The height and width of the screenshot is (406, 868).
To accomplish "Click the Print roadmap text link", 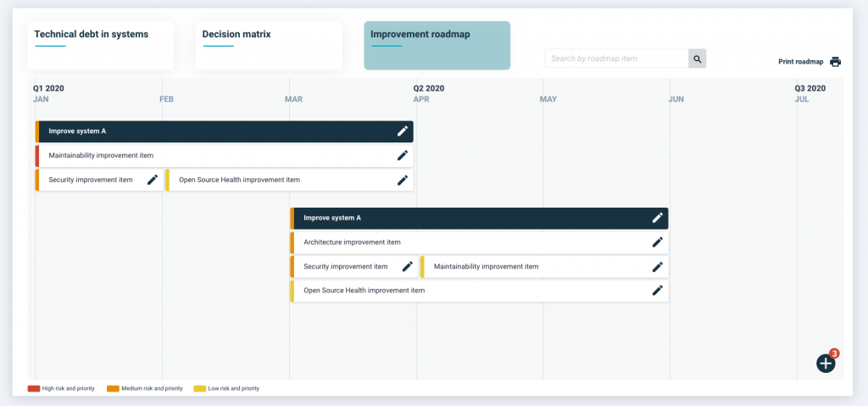I will (x=801, y=62).
